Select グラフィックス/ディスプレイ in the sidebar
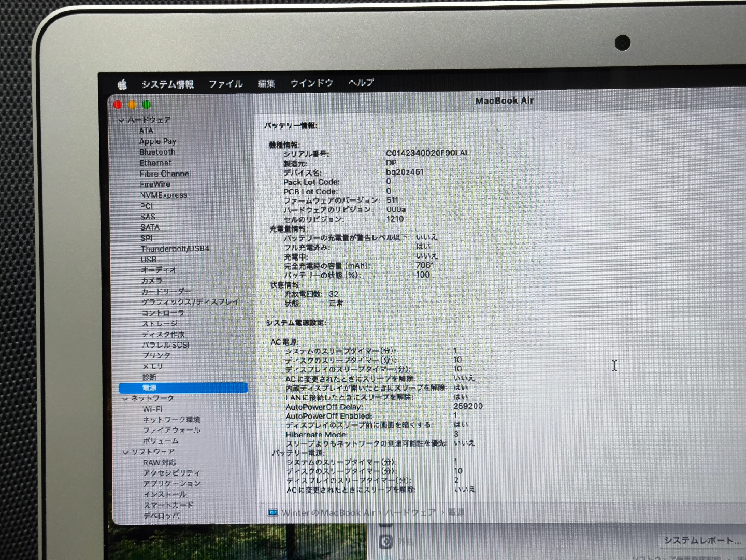The height and width of the screenshot is (560, 746). click(190, 302)
